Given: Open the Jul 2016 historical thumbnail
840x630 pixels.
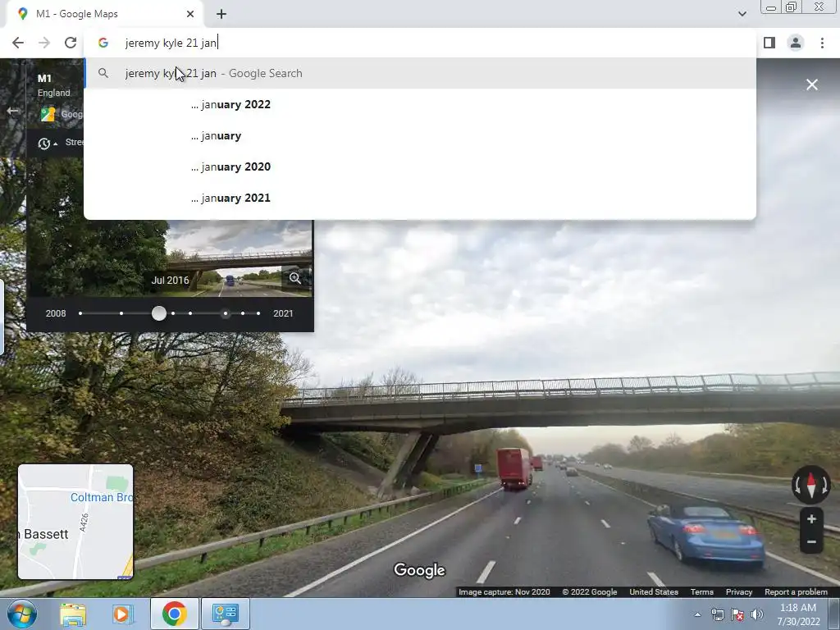Looking at the screenshot, I should [x=171, y=258].
